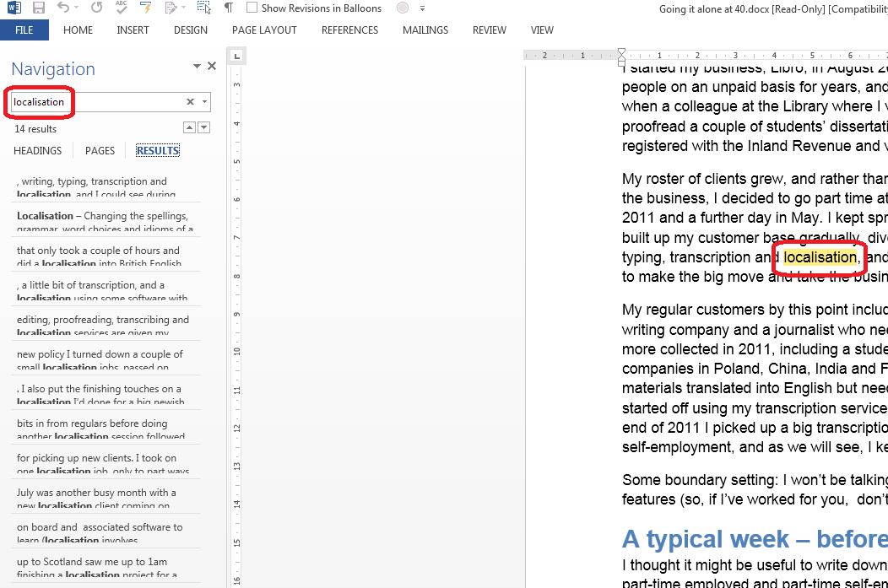Clear the search box with the X icon
Viewport: 888px width, 588px height.
[190, 102]
